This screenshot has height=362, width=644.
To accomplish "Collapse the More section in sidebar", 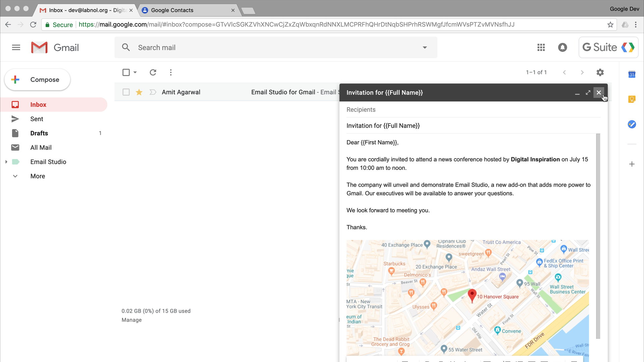I will pyautogui.click(x=15, y=176).
